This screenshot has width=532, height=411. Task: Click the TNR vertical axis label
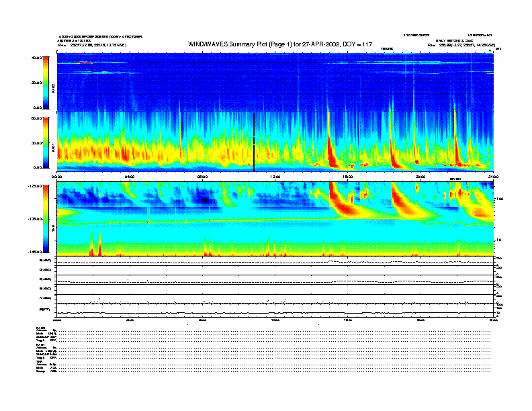pos(53,230)
